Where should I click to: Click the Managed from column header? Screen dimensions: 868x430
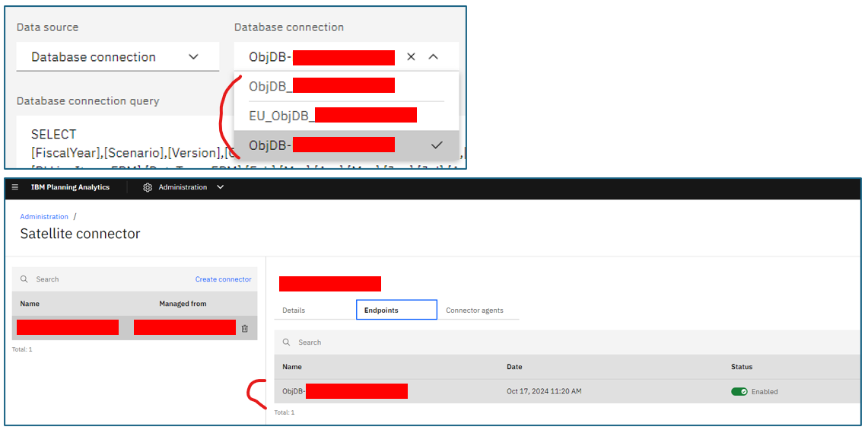[183, 304]
